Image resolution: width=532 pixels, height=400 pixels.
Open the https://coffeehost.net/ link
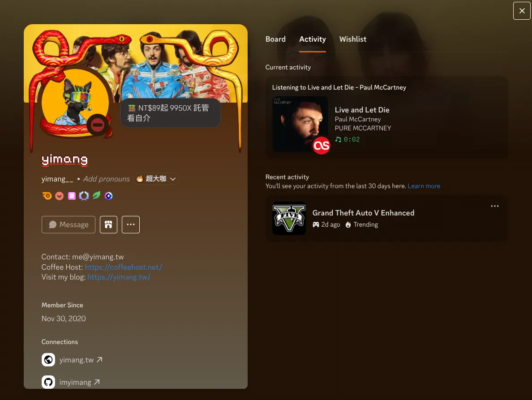click(x=124, y=267)
